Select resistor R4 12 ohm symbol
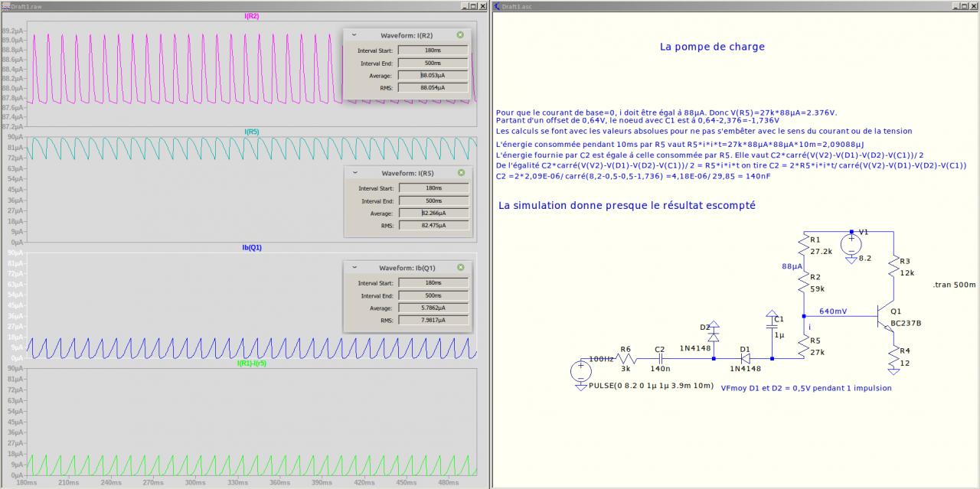The width and height of the screenshot is (980, 489). click(893, 357)
